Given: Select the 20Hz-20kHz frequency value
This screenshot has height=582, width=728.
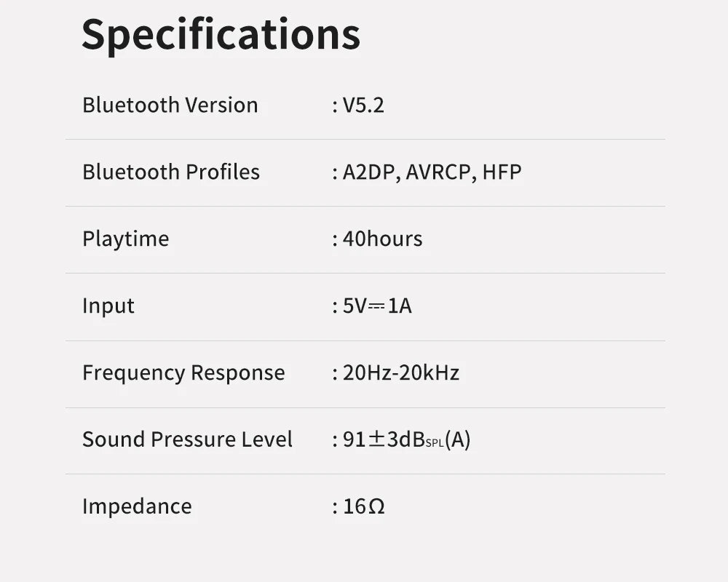Looking at the screenshot, I should [x=400, y=372].
